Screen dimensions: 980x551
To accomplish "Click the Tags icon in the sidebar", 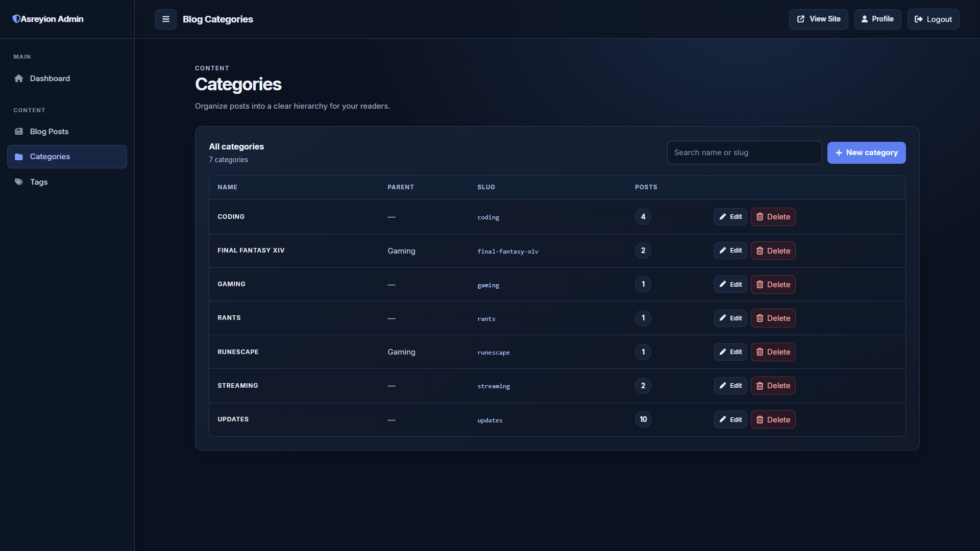I will click(x=19, y=182).
